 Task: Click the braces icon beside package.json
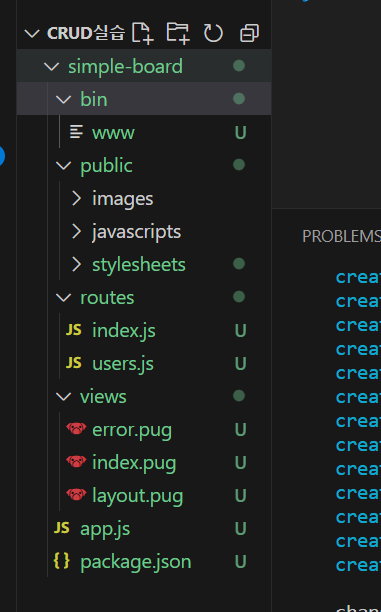[62, 561]
